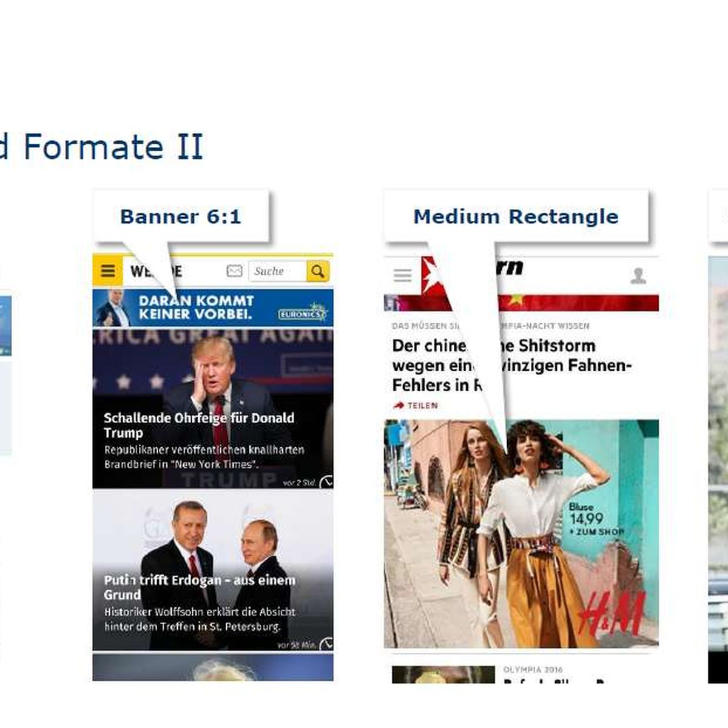
Task: Open the Stern hamburger menu icon
Action: [402, 275]
